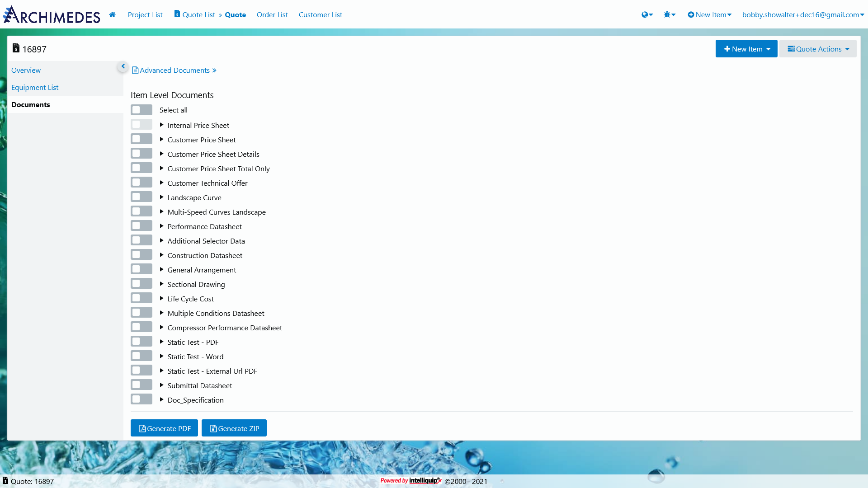868x488 pixels.
Task: Select Quote breadcrumb item
Action: tap(235, 14)
